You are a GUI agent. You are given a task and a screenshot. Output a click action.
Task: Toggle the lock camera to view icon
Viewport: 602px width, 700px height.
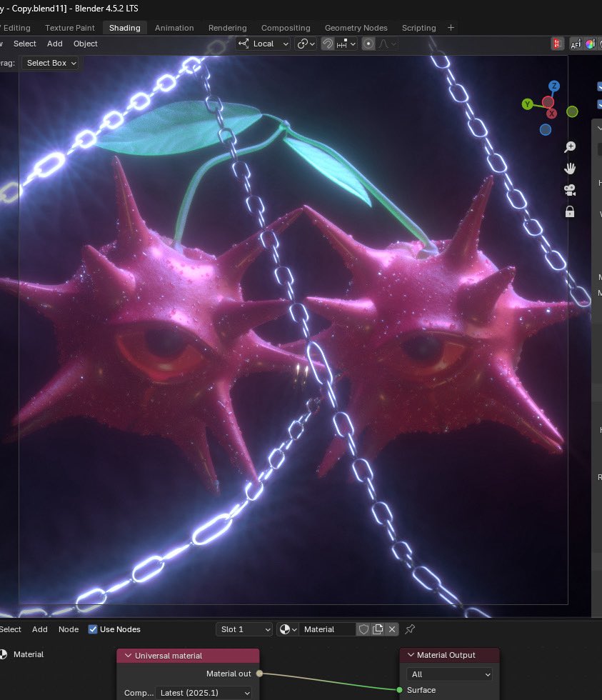(x=570, y=211)
